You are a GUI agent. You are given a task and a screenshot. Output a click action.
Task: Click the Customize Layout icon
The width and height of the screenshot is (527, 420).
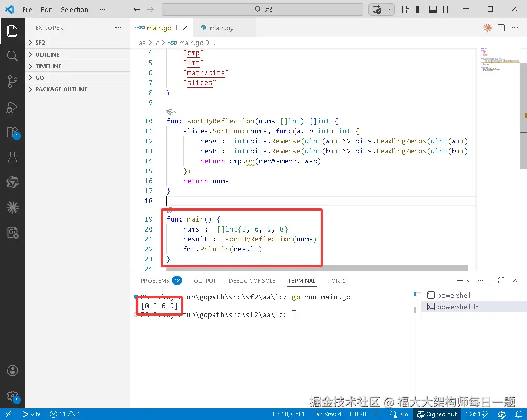pos(406,9)
